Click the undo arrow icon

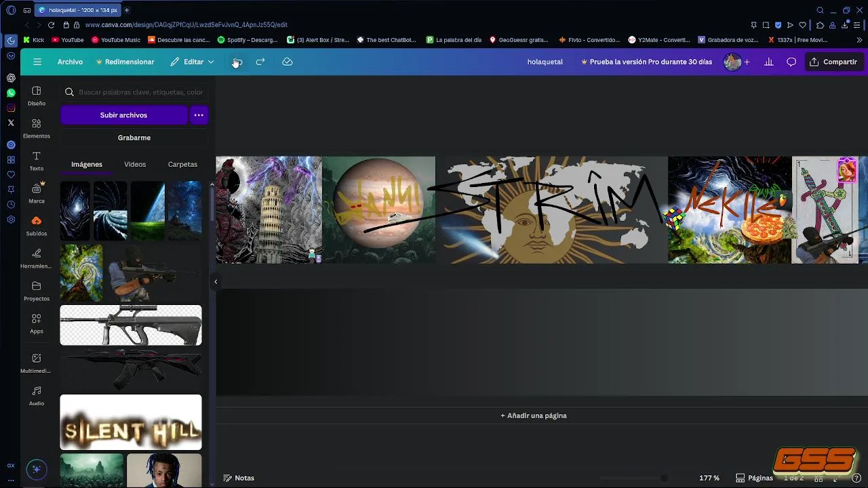click(237, 62)
